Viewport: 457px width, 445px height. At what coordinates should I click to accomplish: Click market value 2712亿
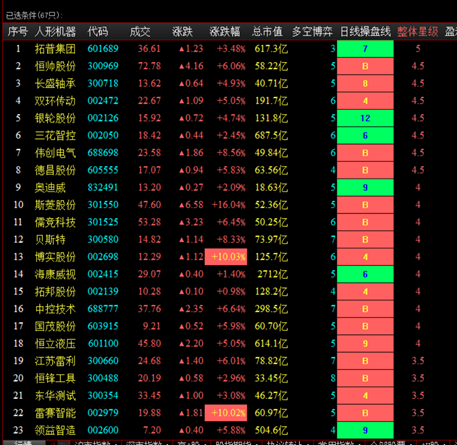(x=272, y=274)
